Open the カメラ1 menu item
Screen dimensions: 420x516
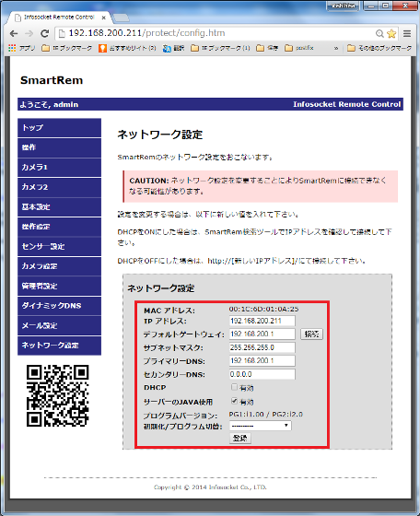click(x=59, y=167)
